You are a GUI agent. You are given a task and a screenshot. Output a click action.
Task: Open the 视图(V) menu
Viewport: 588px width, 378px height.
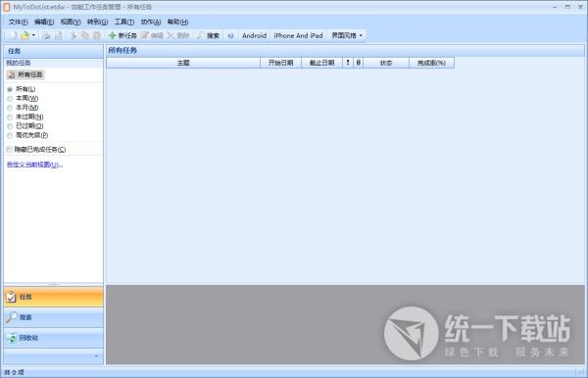pyautogui.click(x=71, y=23)
